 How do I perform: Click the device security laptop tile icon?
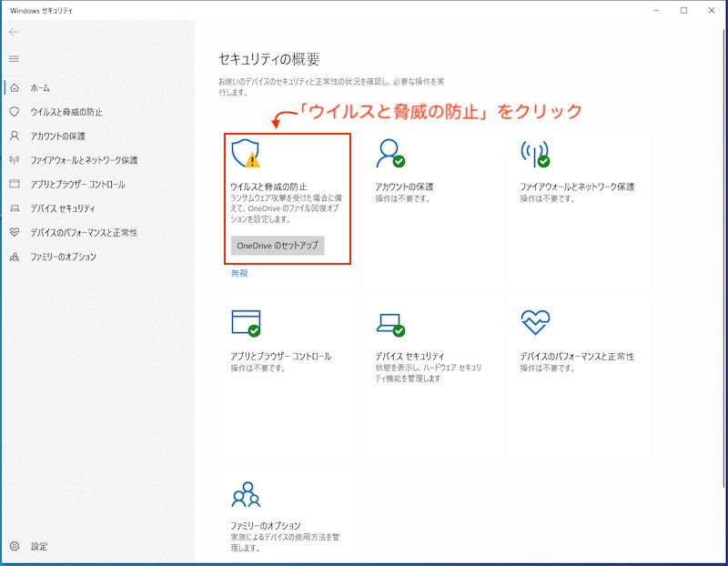[x=390, y=325]
